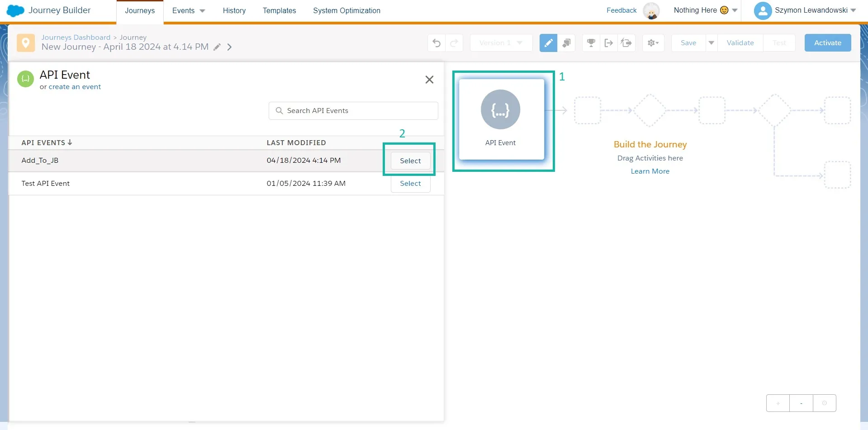Click the redo arrow icon
This screenshot has height=430, width=868.
tap(454, 43)
